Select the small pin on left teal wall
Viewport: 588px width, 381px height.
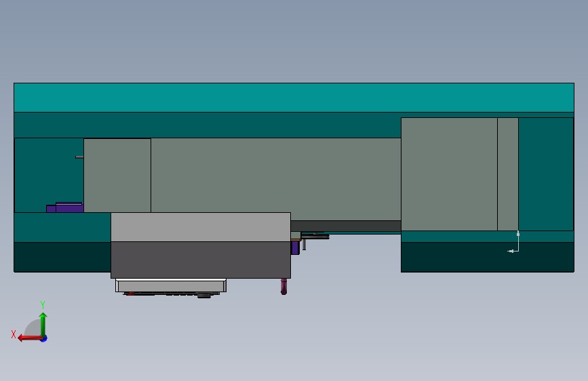[x=79, y=157]
